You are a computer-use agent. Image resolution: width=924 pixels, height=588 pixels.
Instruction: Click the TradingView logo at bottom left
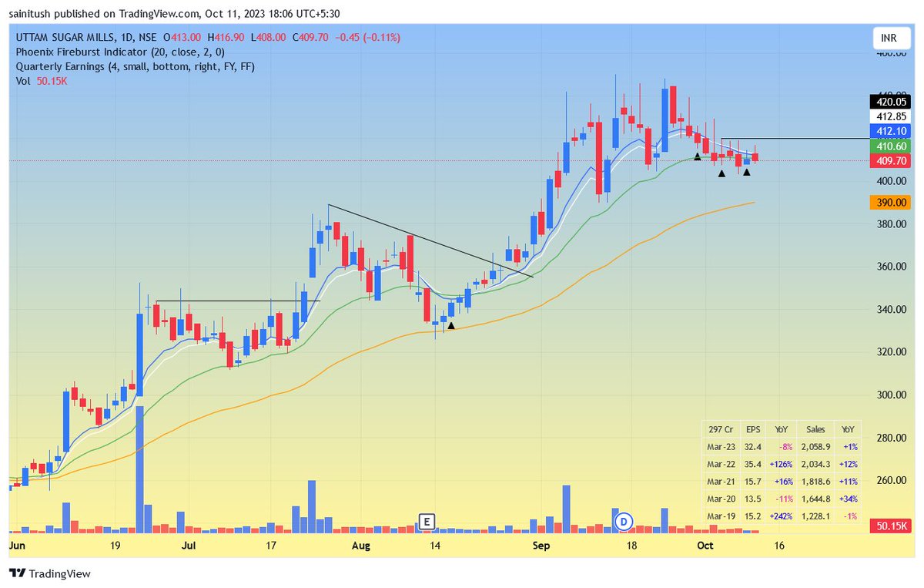49,574
